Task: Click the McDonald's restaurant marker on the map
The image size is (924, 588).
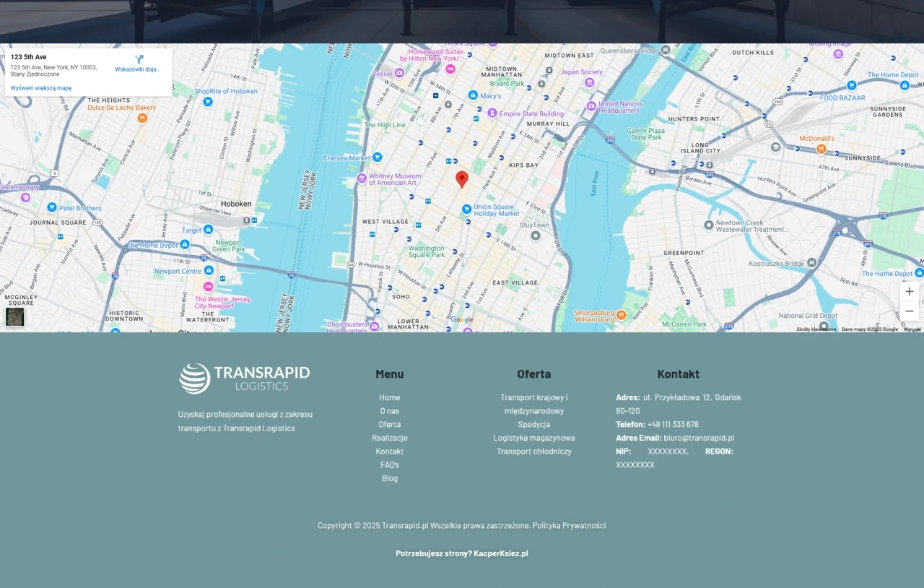Action: point(821,149)
